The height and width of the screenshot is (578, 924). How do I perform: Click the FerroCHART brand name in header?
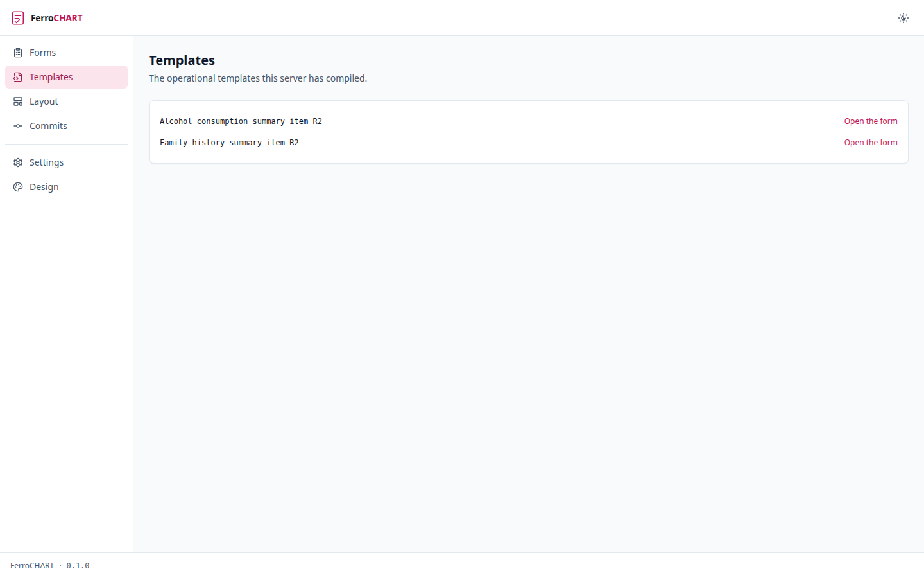56,18
